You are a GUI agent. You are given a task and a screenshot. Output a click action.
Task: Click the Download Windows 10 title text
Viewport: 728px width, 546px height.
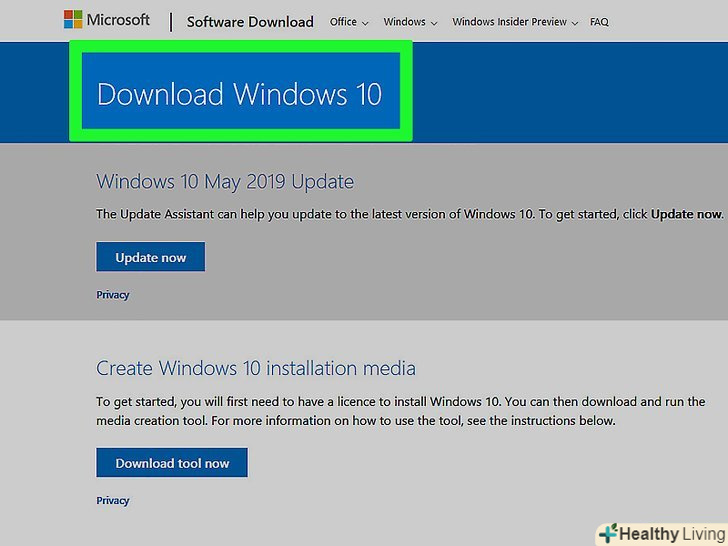click(x=240, y=94)
